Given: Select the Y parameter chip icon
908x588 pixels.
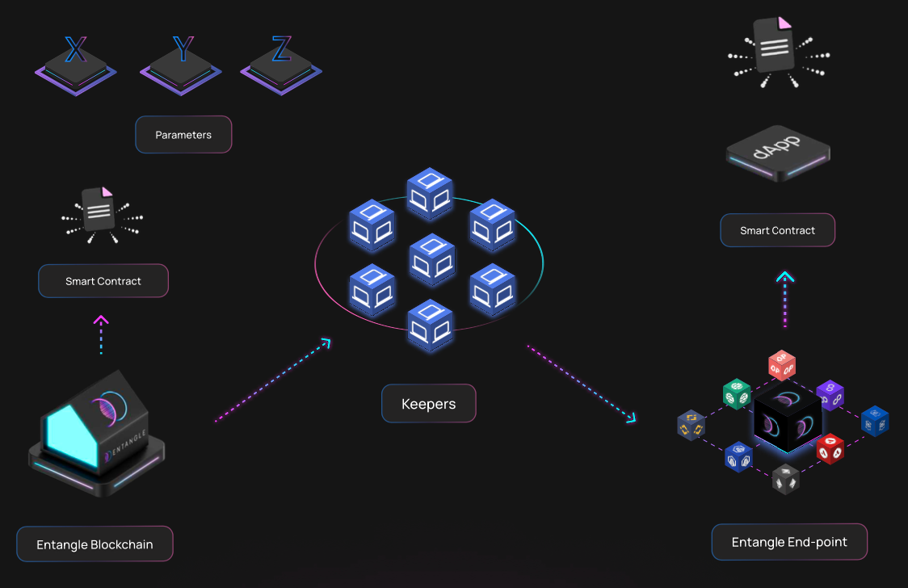Looking at the screenshot, I should point(181,65).
